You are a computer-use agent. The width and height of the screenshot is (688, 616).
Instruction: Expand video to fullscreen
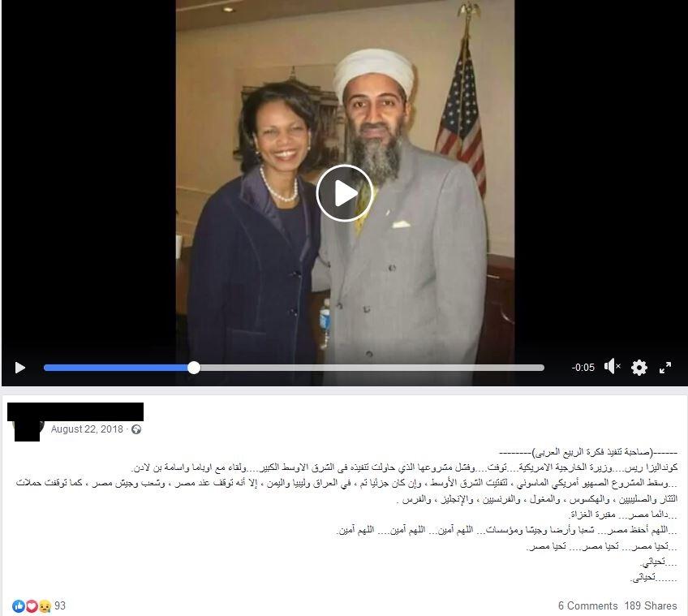tap(665, 368)
